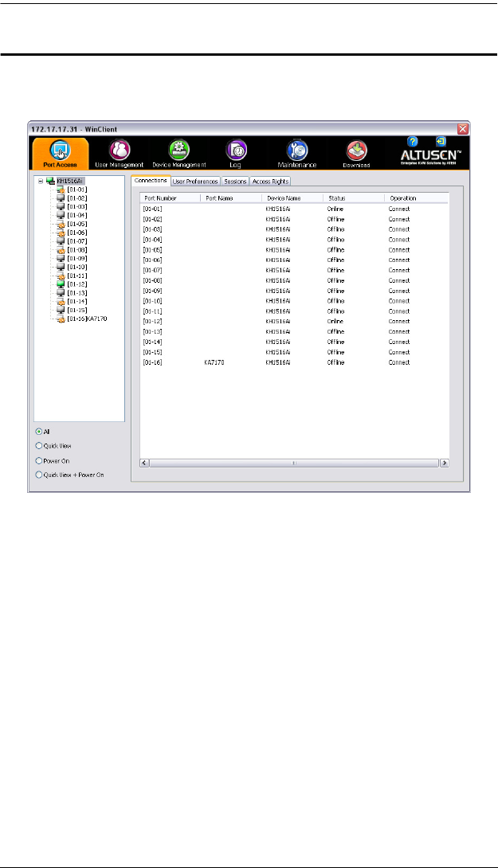Viewport: 498px width, 868px height.
Task: Click KA7170 port name in table
Action: pyautogui.click(x=214, y=362)
